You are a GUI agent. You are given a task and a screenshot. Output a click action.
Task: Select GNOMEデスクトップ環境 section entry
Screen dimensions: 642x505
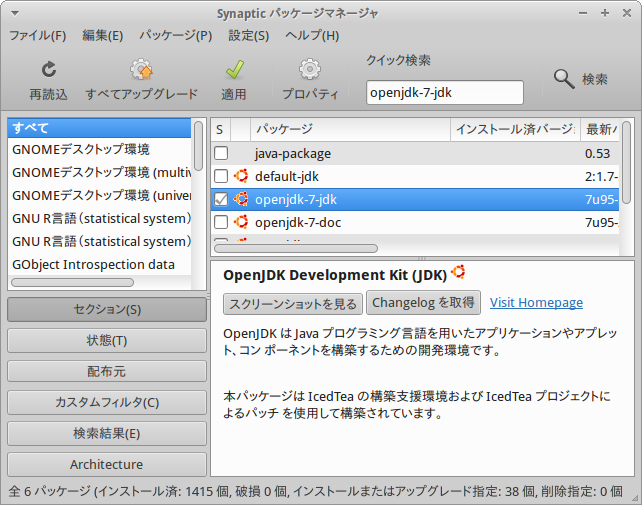coord(99,149)
